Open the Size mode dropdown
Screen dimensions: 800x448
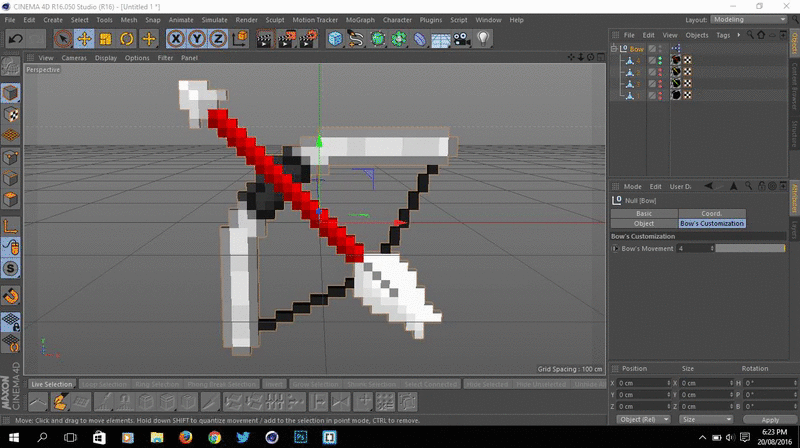706,419
